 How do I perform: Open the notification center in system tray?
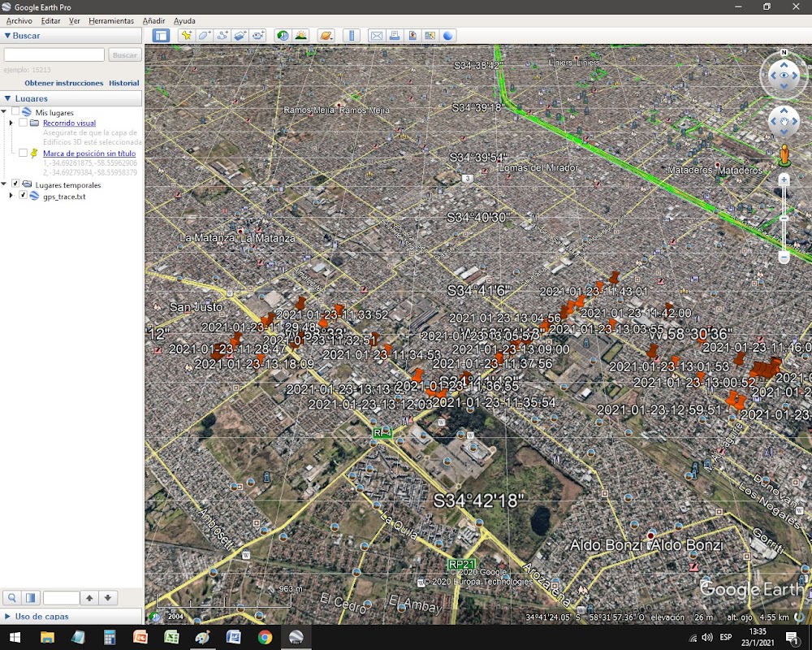[x=793, y=637]
